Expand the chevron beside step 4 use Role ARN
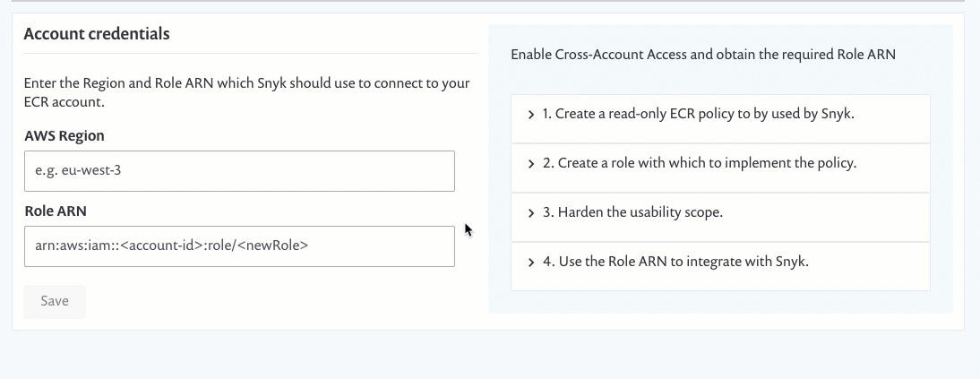This screenshot has height=379, width=980. [x=531, y=263]
